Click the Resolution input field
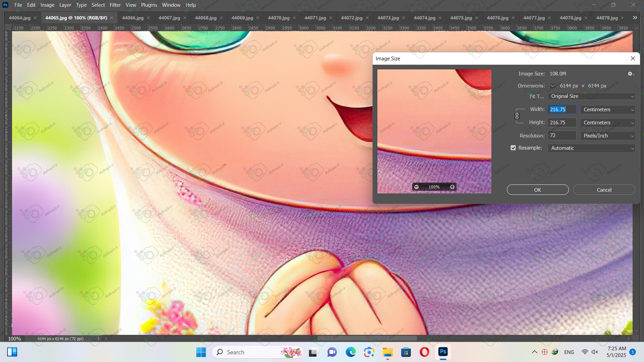This screenshot has height=362, width=644. point(562,136)
